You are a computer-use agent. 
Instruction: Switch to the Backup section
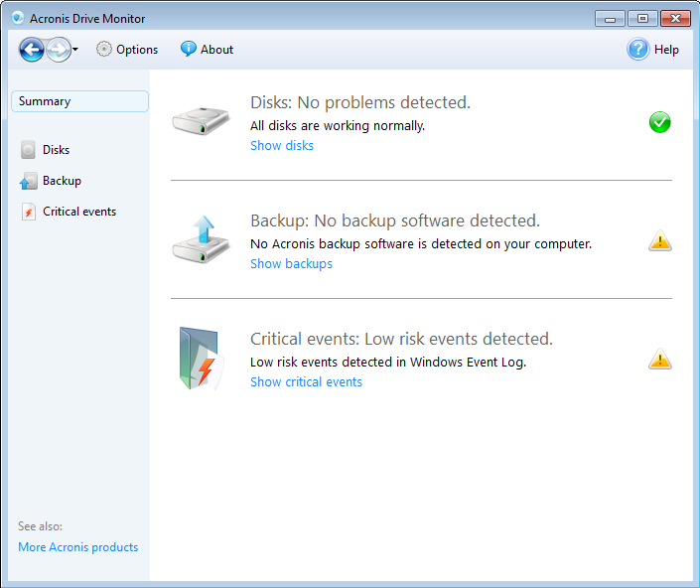pos(62,181)
